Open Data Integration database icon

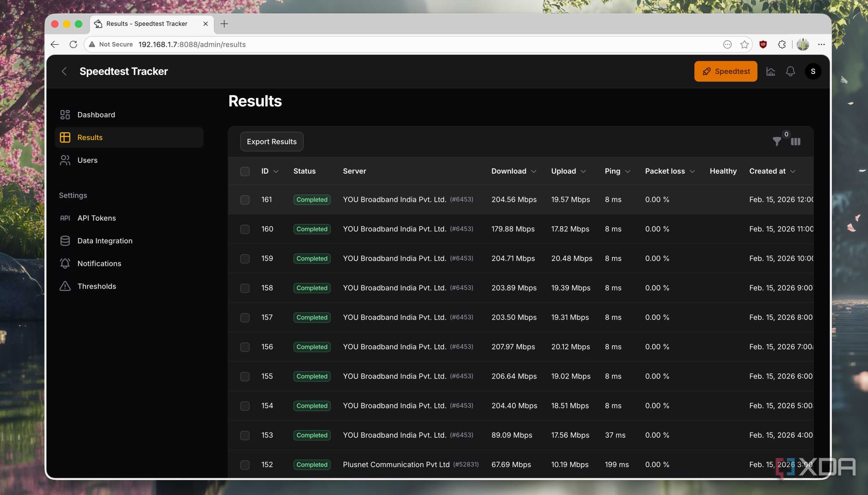(x=65, y=241)
